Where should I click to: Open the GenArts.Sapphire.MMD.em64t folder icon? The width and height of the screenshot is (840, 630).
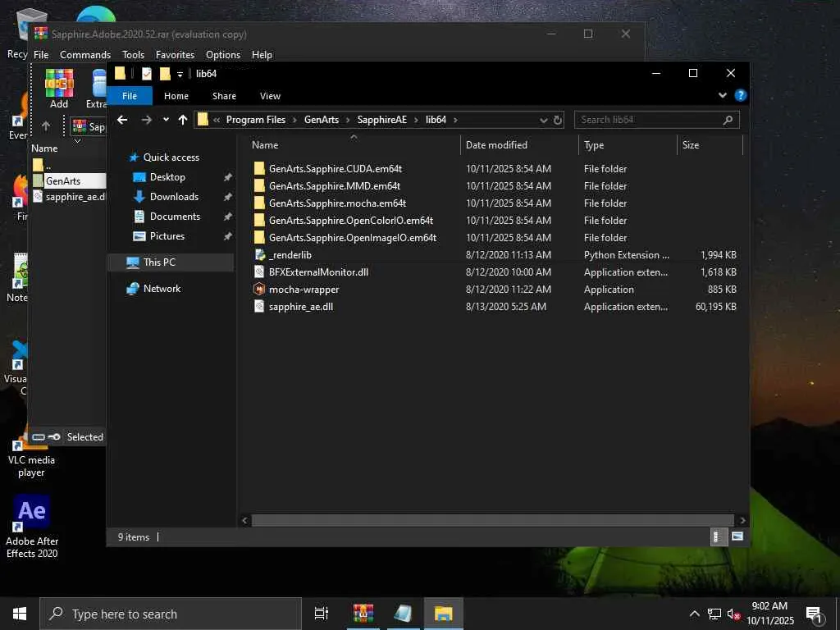(259, 186)
